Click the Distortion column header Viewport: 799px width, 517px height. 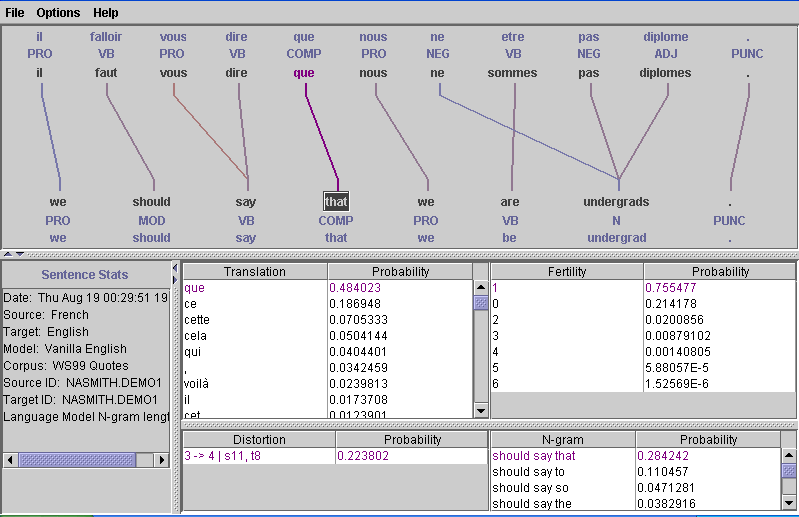pos(259,440)
